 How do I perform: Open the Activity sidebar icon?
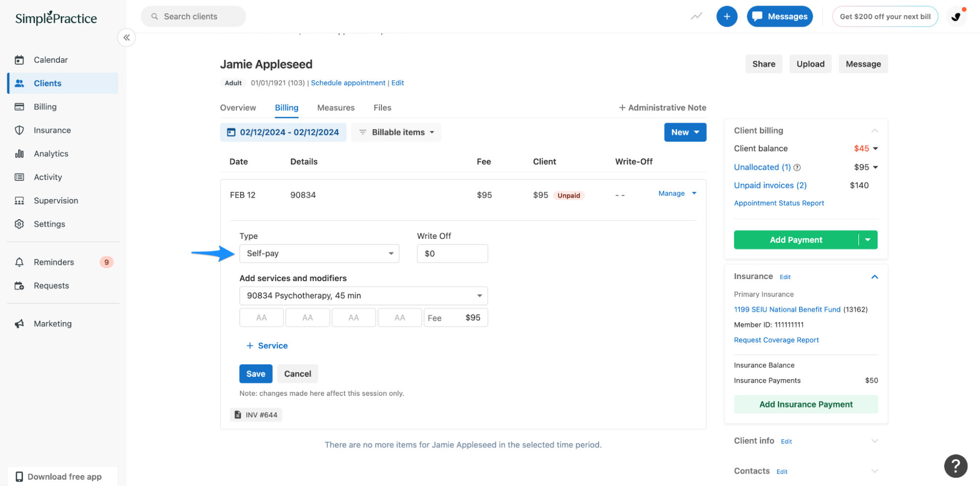(x=19, y=177)
